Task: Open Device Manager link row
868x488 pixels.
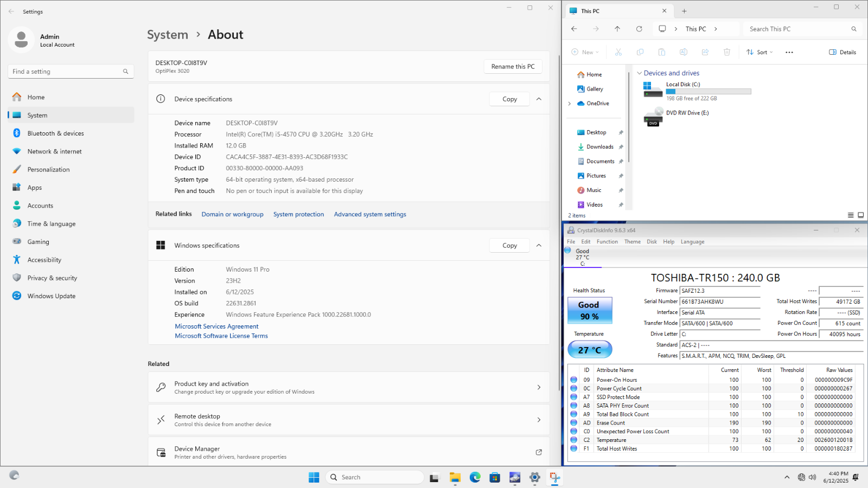Action: click(x=349, y=452)
